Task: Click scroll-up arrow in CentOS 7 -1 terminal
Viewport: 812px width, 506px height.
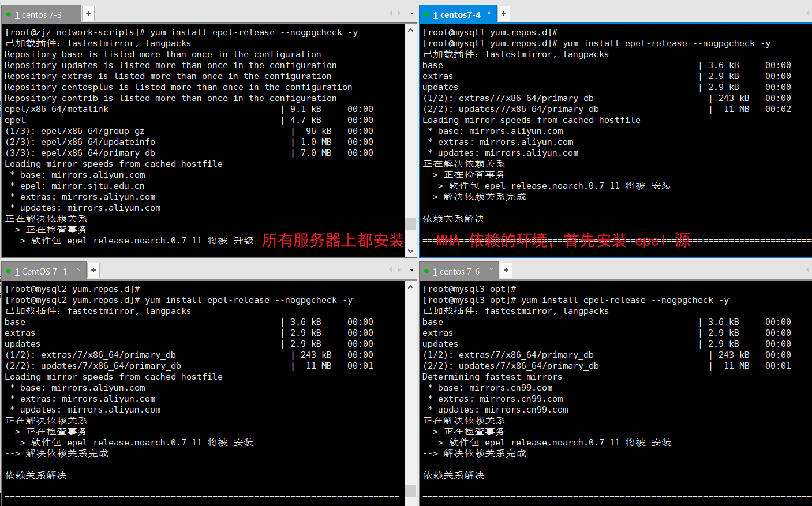Action: 411,287
